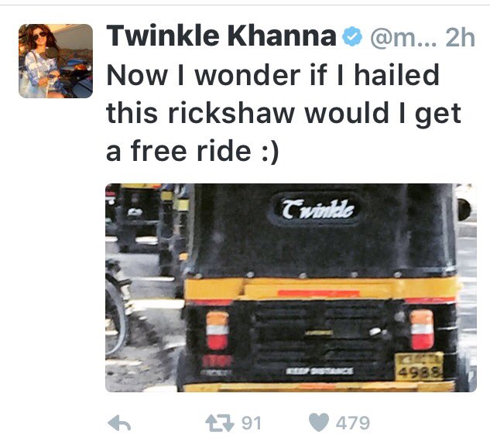Click 'a free ride :)' tweet line
The width and height of the screenshot is (490, 448).
click(x=192, y=151)
